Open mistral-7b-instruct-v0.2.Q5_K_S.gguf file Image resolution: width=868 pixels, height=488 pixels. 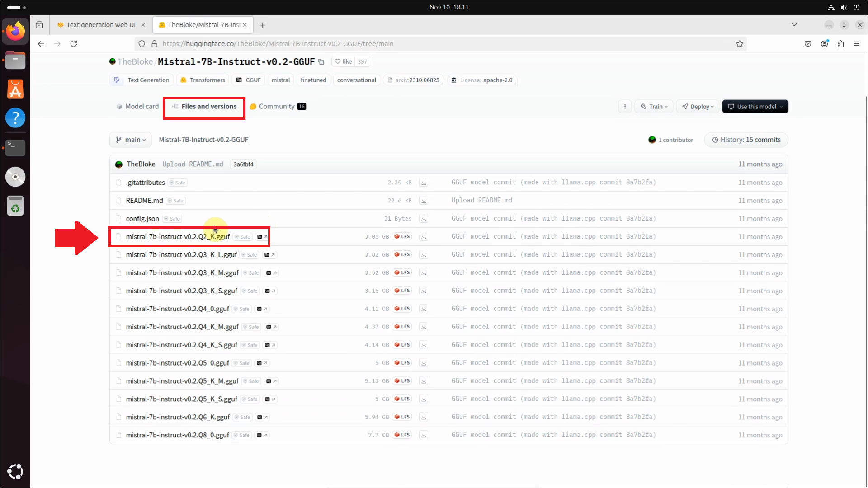click(181, 399)
